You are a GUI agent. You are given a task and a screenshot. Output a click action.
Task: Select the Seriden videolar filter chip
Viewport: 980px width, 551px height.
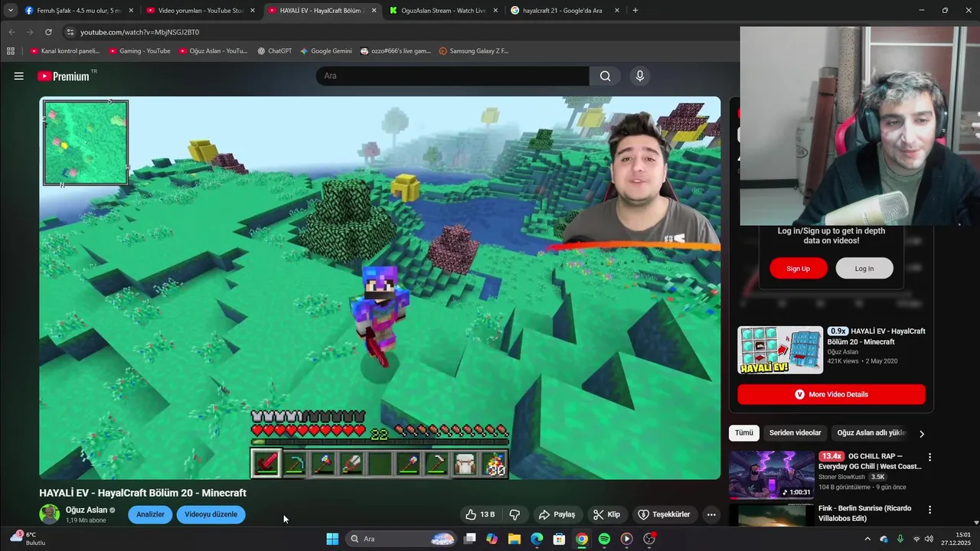pyautogui.click(x=795, y=432)
